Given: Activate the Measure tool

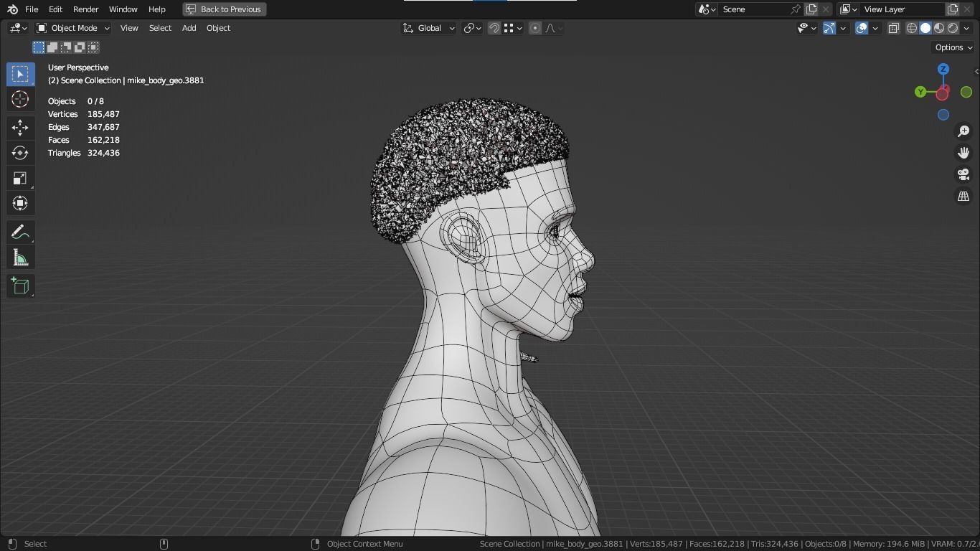Looking at the screenshot, I should [x=20, y=258].
